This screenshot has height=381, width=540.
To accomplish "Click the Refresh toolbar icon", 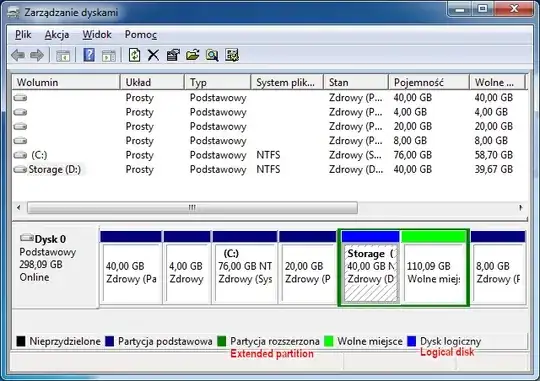I will coord(134,55).
